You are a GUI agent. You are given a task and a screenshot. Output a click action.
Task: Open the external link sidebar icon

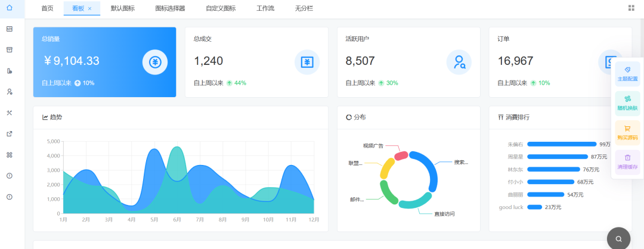tap(10, 133)
